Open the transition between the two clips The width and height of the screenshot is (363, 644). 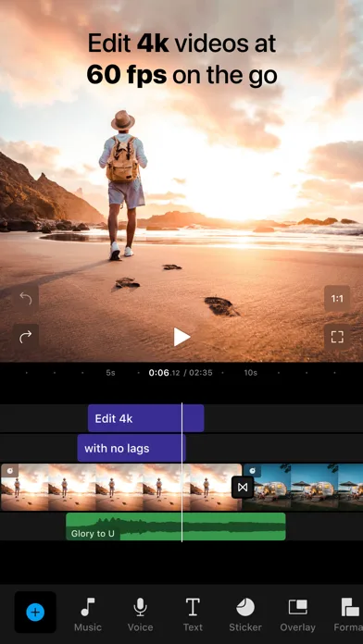[x=243, y=488]
